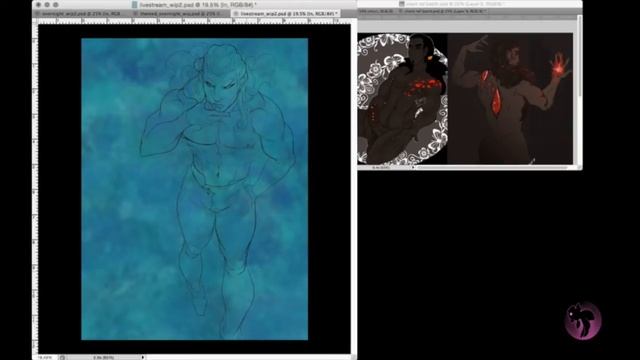
Task: Click the document file icon in title bar
Action: click(134, 5)
